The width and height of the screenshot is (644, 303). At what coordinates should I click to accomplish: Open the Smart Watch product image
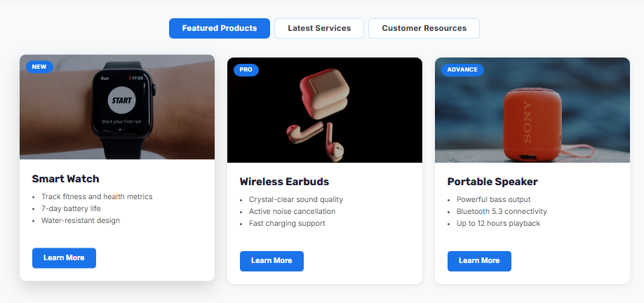coord(117,107)
